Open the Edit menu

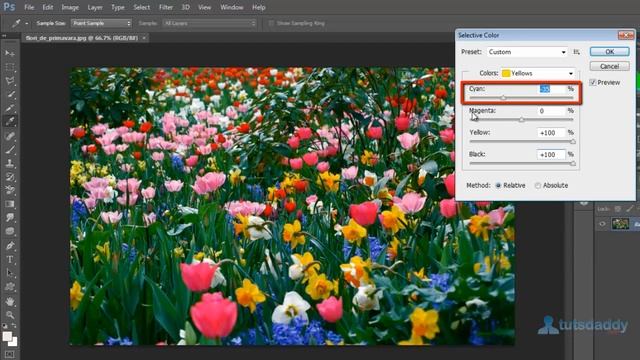click(x=48, y=7)
